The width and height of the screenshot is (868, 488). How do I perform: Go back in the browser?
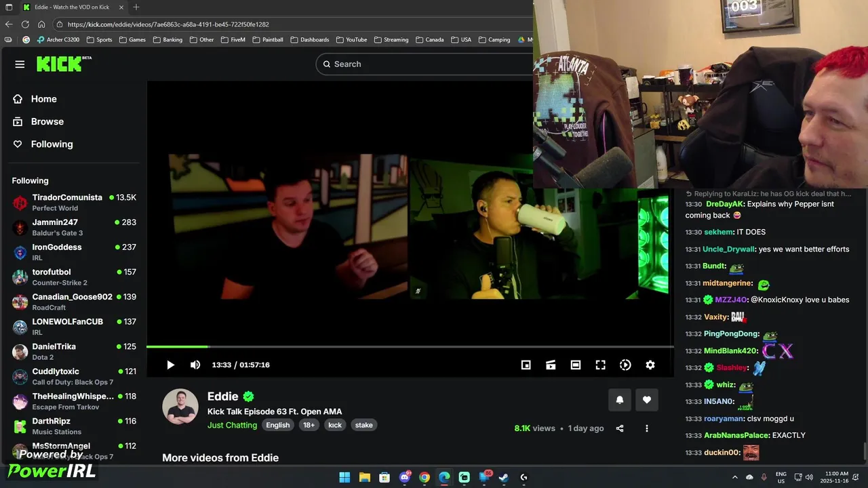click(x=9, y=24)
